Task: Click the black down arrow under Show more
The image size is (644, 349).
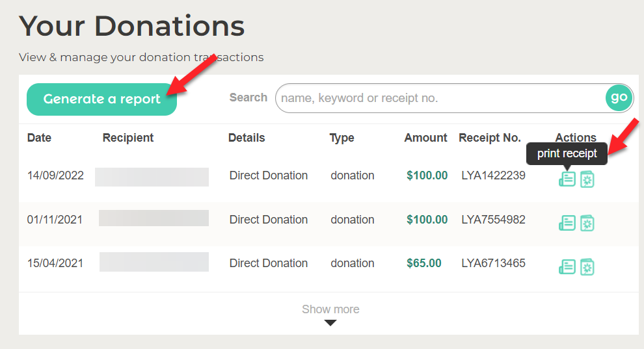Action: [x=330, y=323]
